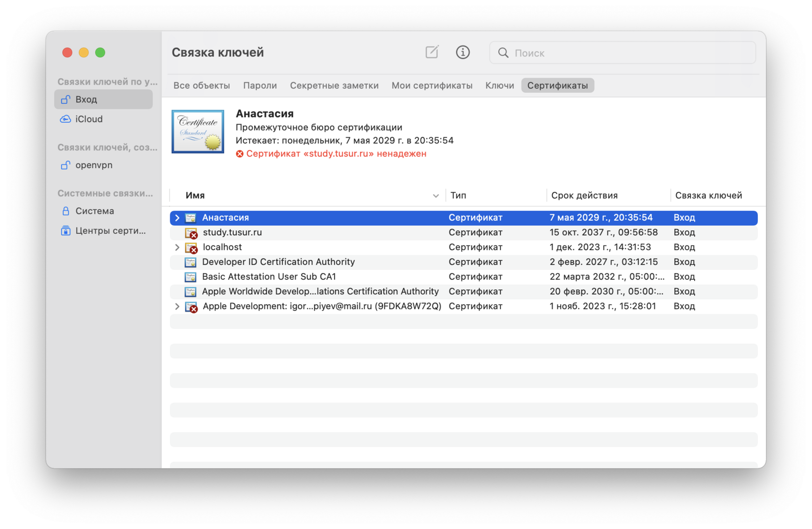The height and width of the screenshot is (529, 812).
Task: Select the Система keychain
Action: click(103, 211)
